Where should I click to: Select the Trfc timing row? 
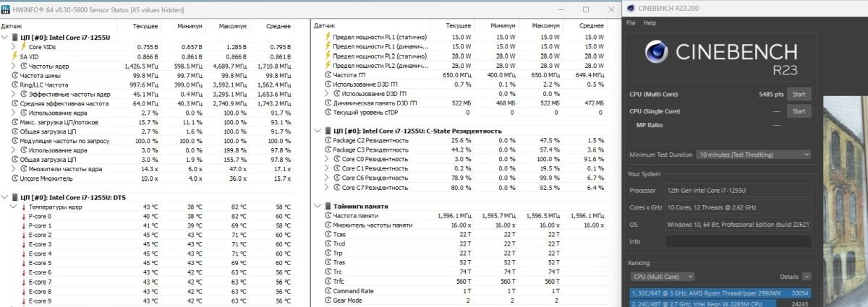464,281
